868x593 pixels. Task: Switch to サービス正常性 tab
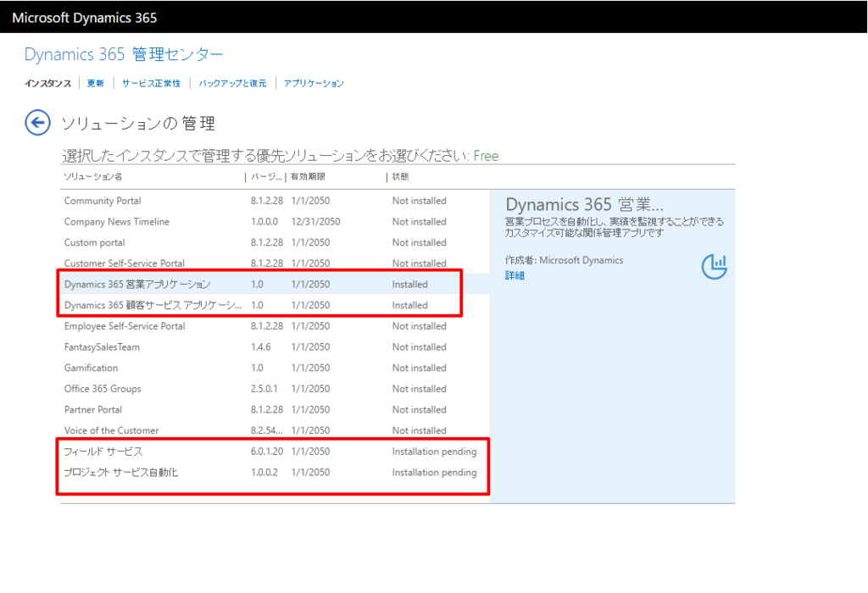[151, 84]
